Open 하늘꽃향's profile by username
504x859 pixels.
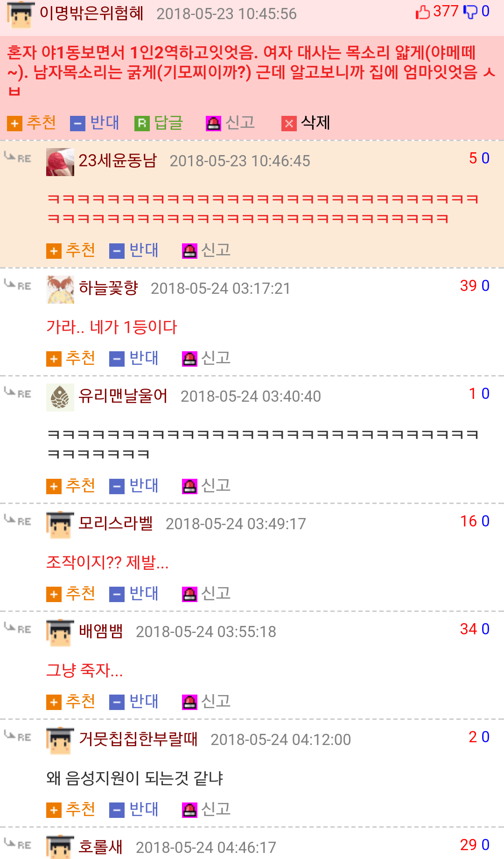[108, 288]
